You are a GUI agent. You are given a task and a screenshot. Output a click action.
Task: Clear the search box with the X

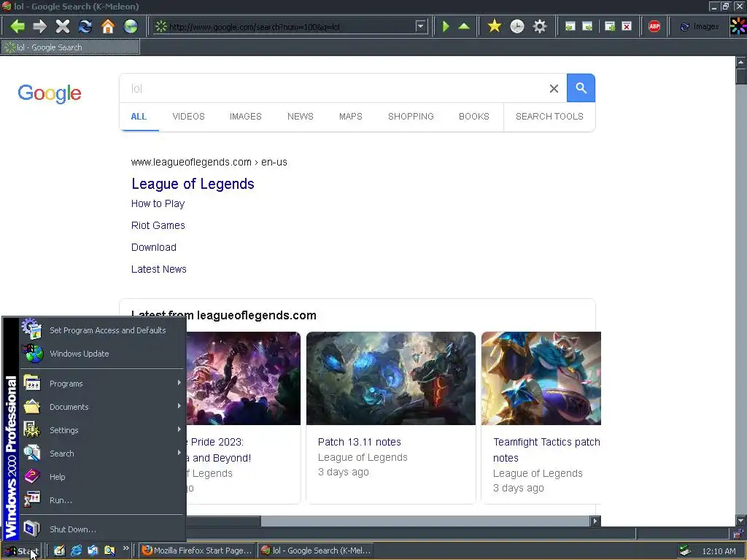[554, 88]
